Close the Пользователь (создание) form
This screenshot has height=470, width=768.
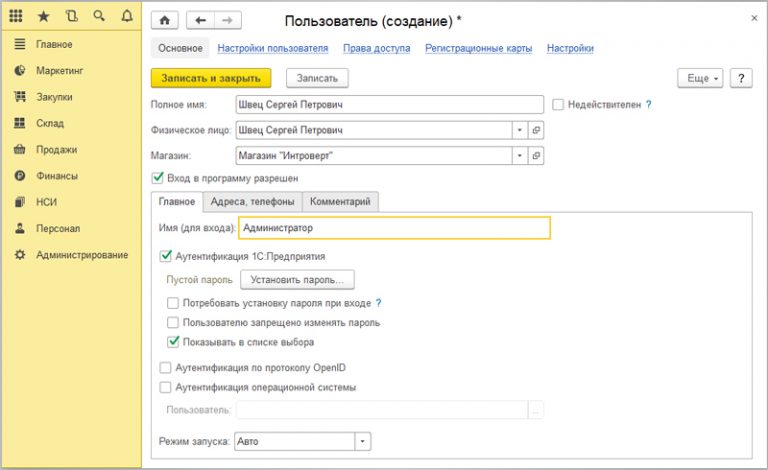tap(754, 18)
